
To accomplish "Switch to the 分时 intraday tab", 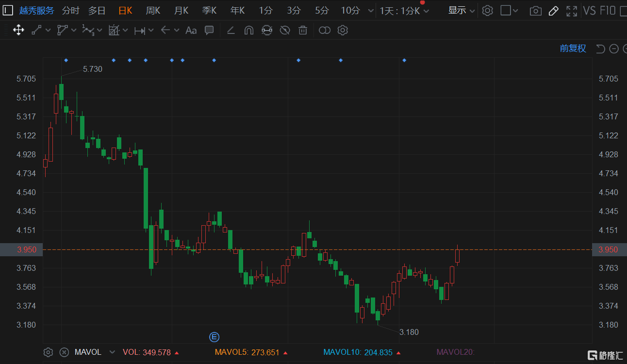I will pos(70,11).
